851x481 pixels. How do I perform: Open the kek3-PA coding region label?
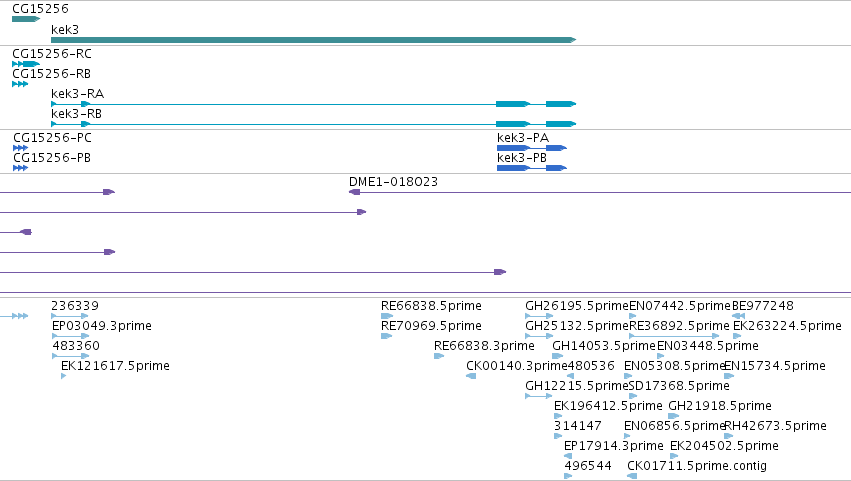523,137
